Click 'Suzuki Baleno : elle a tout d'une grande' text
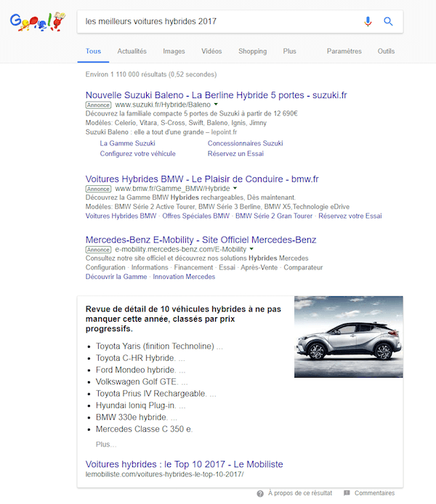Image resolution: width=436 pixels, height=504 pixels. point(145,132)
